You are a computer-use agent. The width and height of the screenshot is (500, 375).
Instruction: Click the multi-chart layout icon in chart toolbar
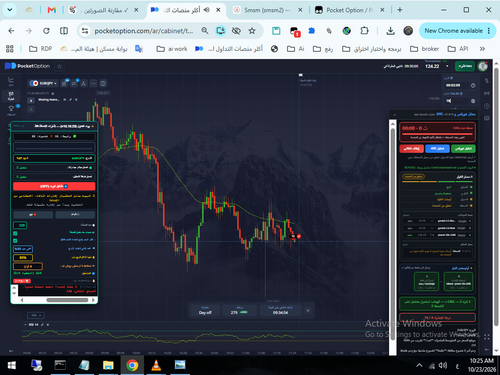click(103, 83)
